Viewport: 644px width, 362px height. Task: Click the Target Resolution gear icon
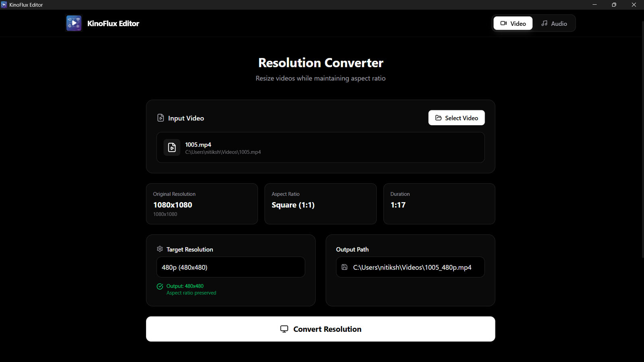160,249
